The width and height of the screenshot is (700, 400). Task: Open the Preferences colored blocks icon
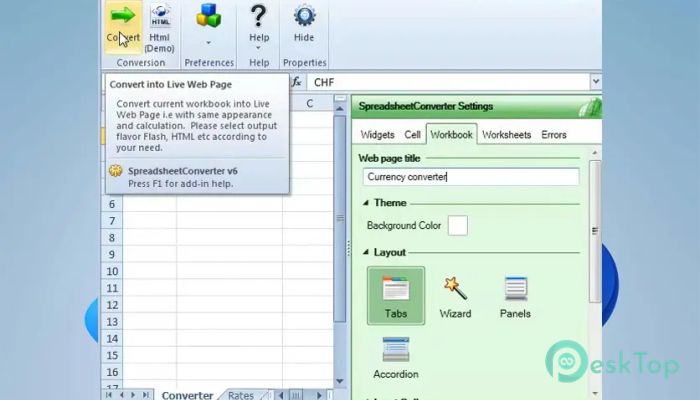[x=208, y=16]
